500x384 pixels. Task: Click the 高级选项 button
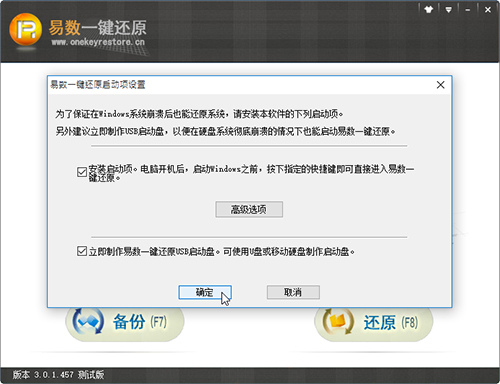point(249,209)
